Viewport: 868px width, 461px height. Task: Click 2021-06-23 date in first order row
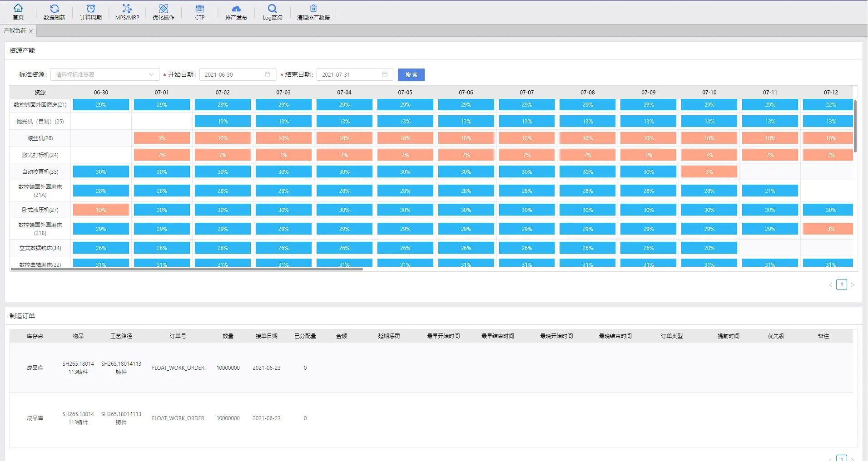pos(267,368)
